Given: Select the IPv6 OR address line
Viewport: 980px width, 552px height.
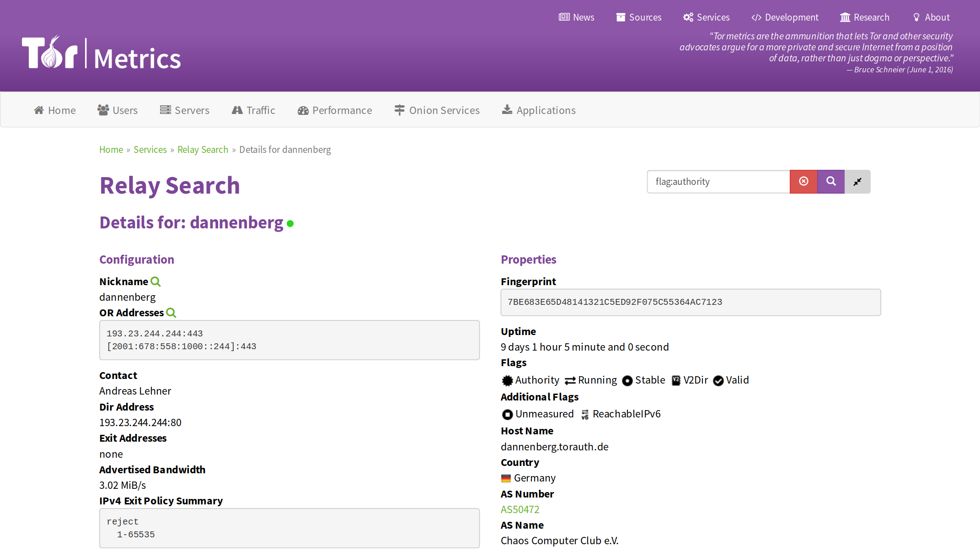Looking at the screenshot, I should click(182, 346).
